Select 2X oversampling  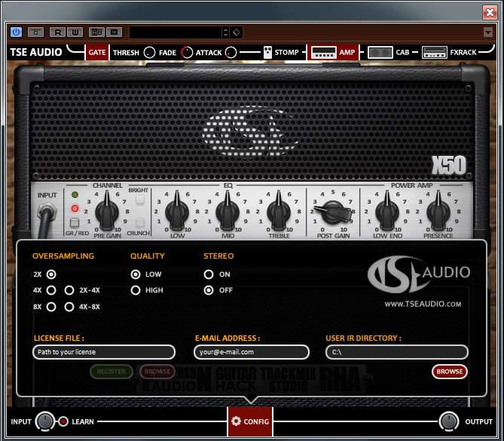(51, 274)
